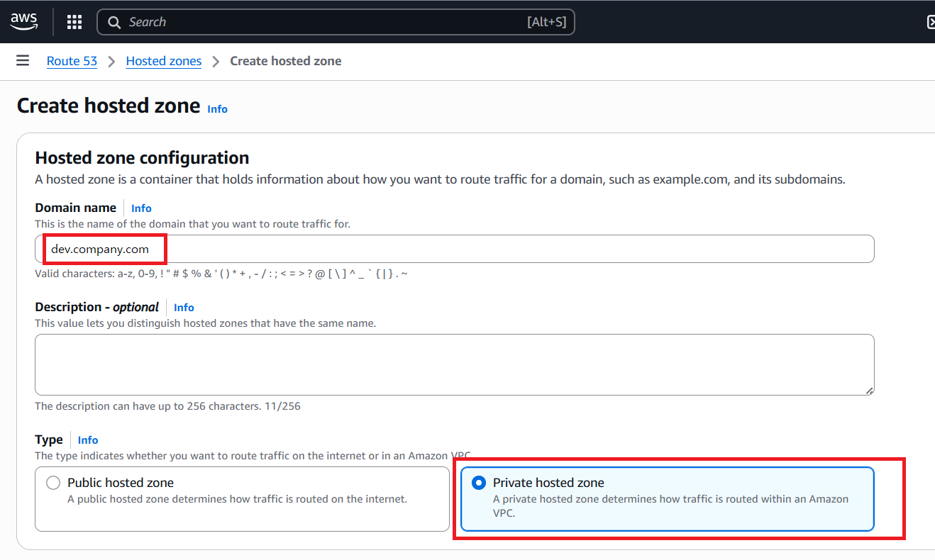Open Info link beside Domain name
This screenshot has width=935, height=560.
click(x=141, y=208)
